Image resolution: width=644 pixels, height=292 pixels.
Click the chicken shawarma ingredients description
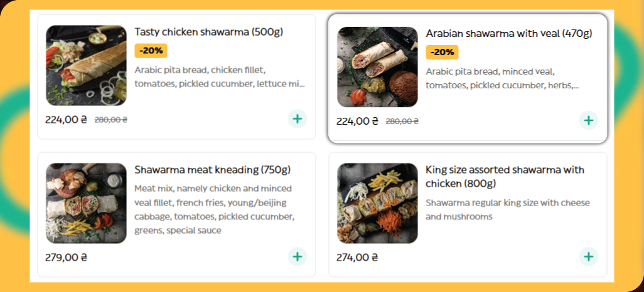coord(219,77)
